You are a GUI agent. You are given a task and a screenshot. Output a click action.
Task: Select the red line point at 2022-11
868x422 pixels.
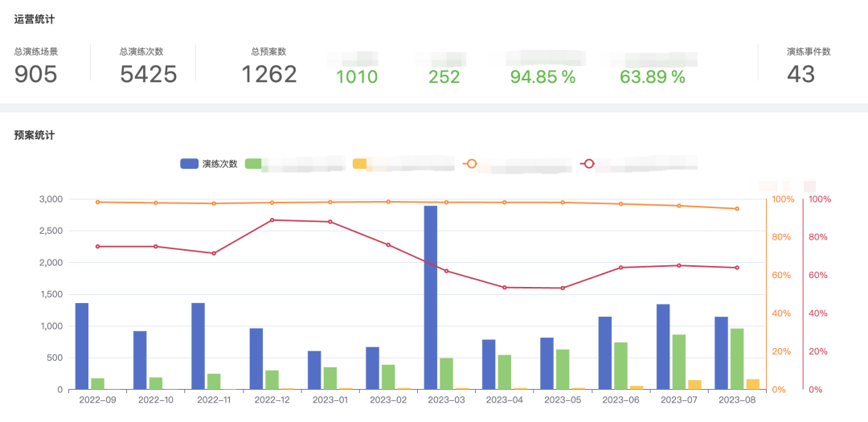point(214,253)
